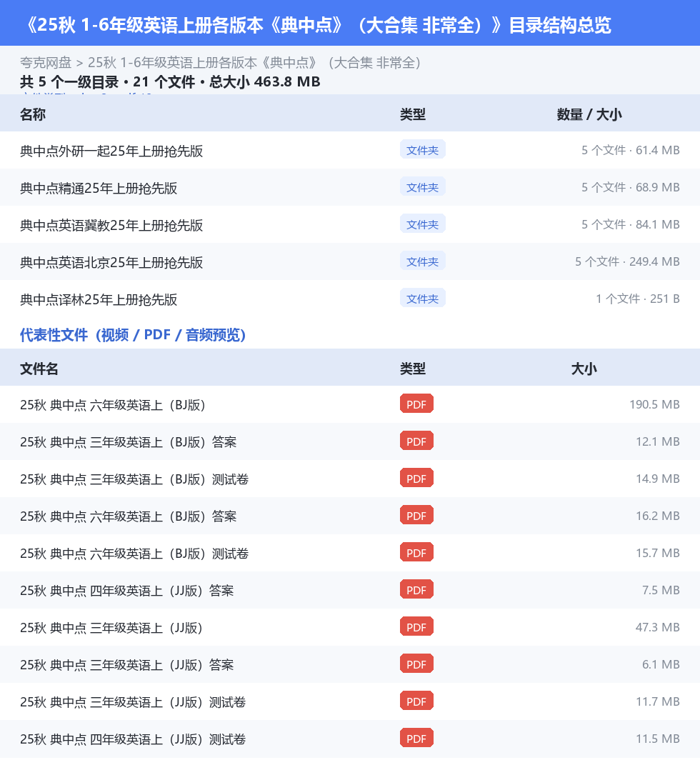Click 文件夹 badge in 外研一起 row

[422, 150]
